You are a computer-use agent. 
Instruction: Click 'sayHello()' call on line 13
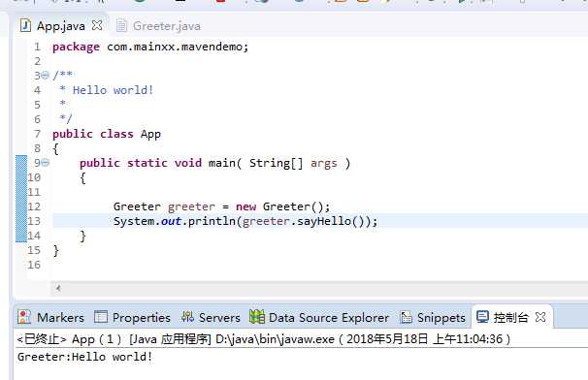331,221
